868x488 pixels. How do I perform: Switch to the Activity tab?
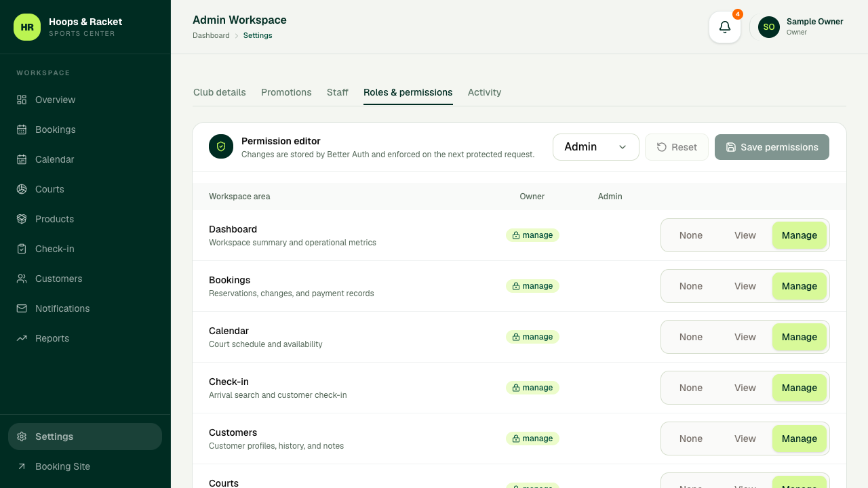(484, 92)
